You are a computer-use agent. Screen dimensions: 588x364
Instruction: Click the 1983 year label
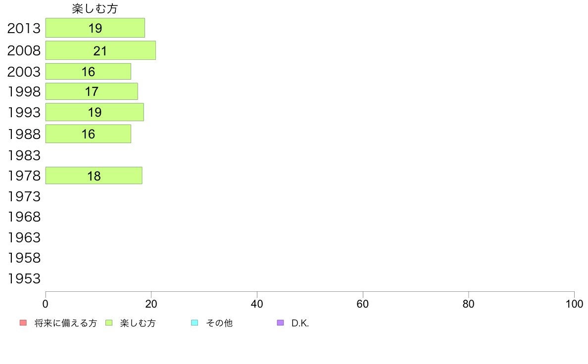tap(24, 155)
